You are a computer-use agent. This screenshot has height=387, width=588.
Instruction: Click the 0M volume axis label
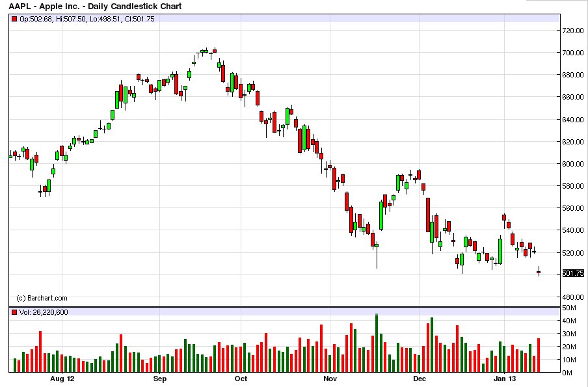(567, 373)
